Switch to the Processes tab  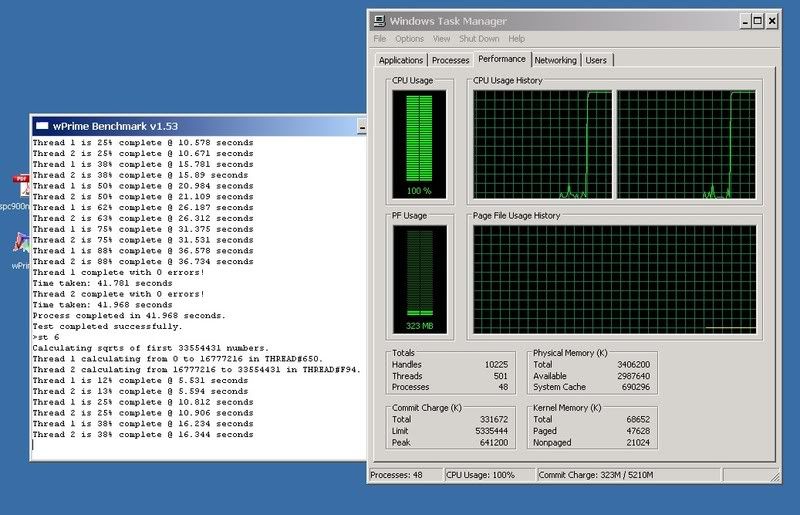[x=451, y=60]
